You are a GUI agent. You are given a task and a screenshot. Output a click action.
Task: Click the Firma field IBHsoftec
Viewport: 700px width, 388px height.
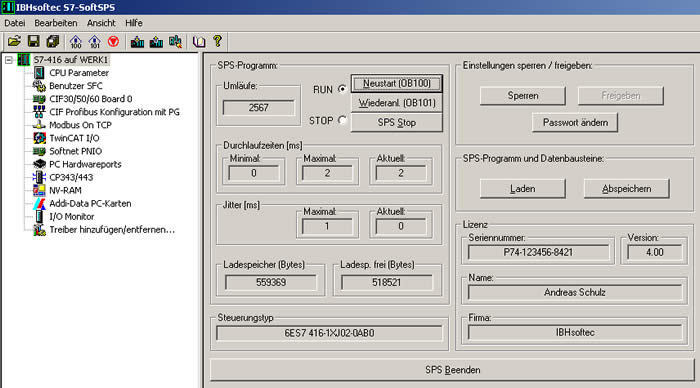click(575, 332)
